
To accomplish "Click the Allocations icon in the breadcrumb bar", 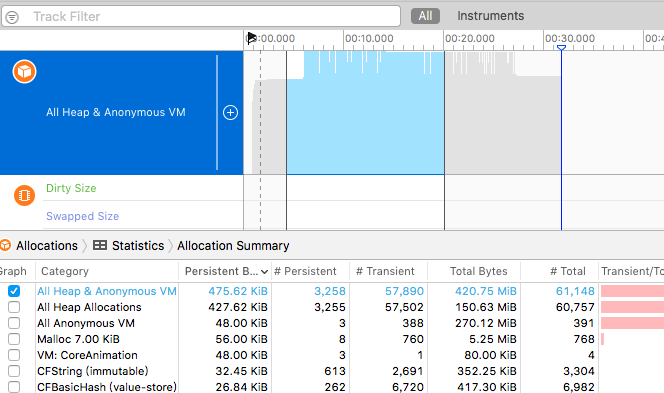I will (5, 245).
